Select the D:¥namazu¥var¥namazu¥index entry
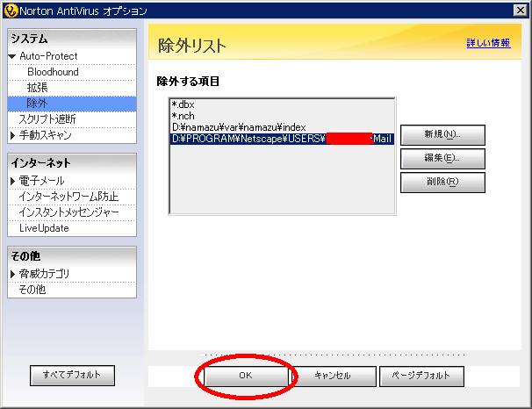 pyautogui.click(x=282, y=127)
